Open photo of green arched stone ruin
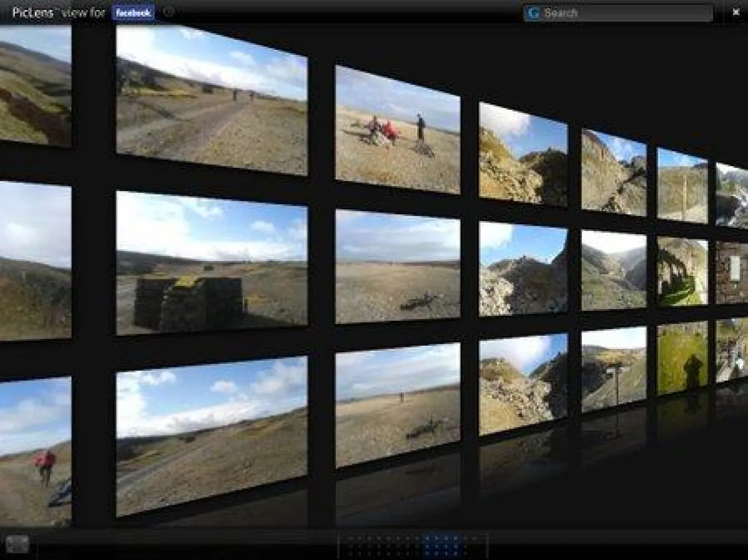Viewport: 748px width, 560px height. coord(682,271)
